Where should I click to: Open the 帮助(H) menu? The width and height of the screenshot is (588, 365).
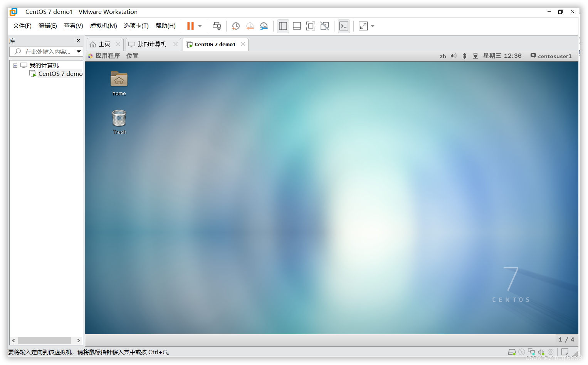tap(166, 26)
